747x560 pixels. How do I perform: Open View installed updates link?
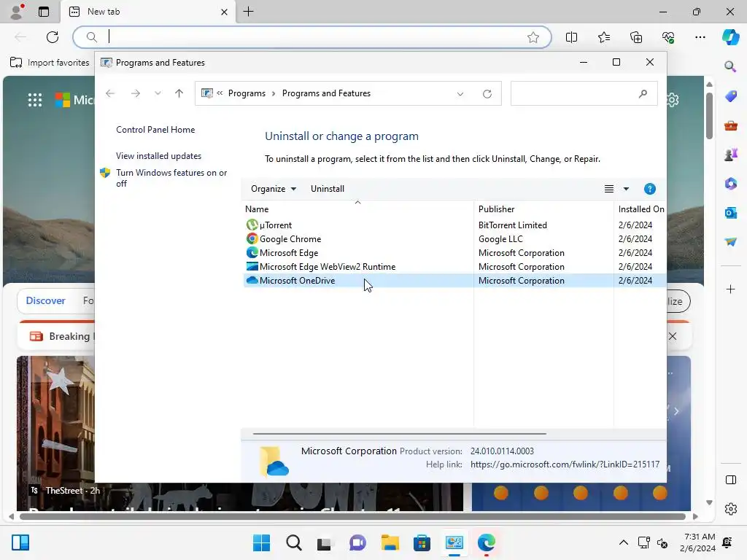158,156
